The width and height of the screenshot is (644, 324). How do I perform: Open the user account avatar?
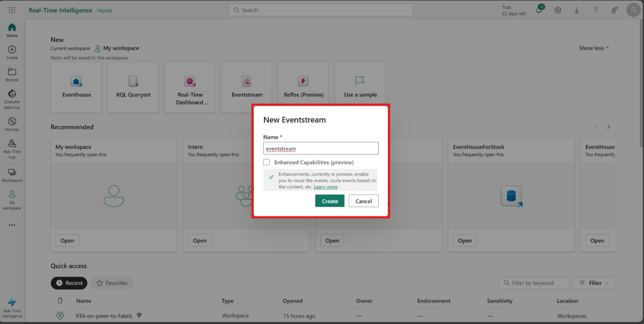click(634, 10)
